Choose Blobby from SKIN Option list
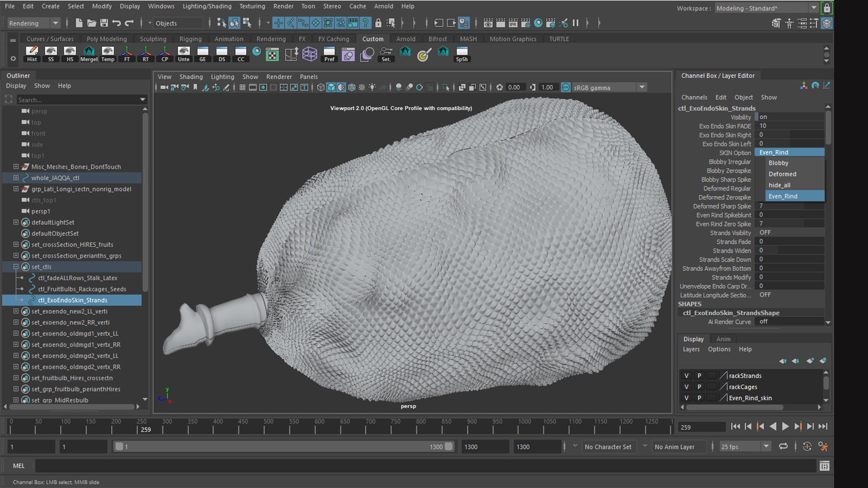Viewport: 868px width, 488px height. [x=795, y=163]
